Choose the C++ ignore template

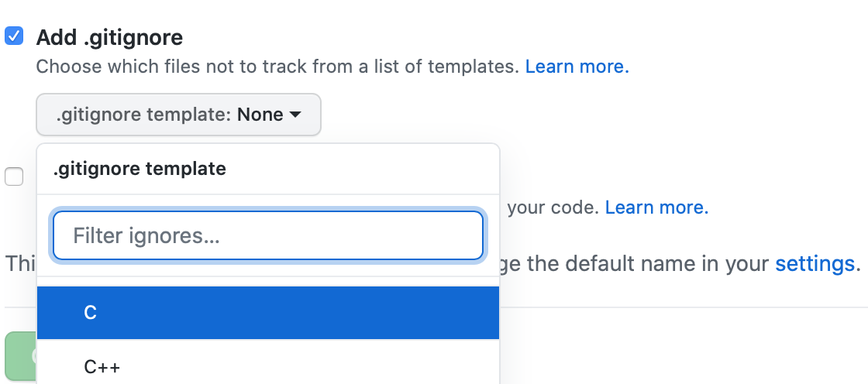point(102,367)
